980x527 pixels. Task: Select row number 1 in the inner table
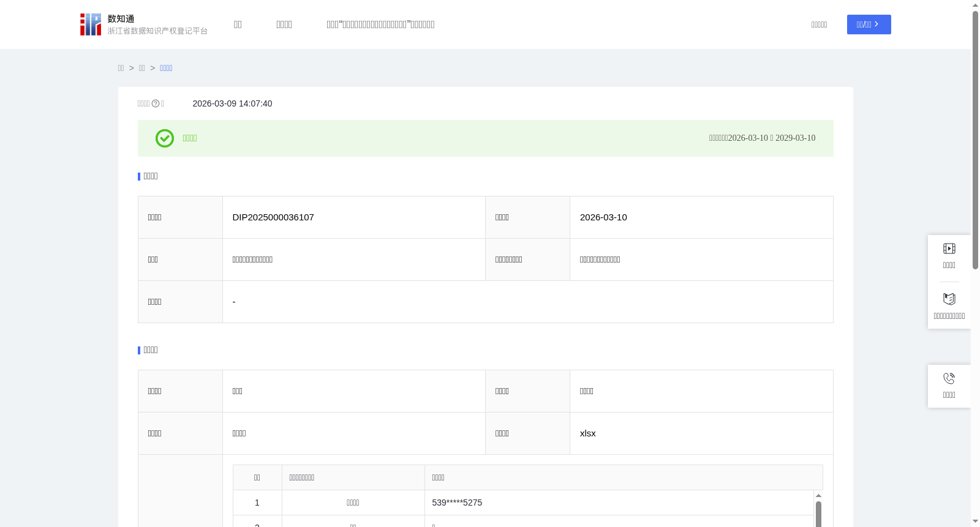(x=257, y=503)
